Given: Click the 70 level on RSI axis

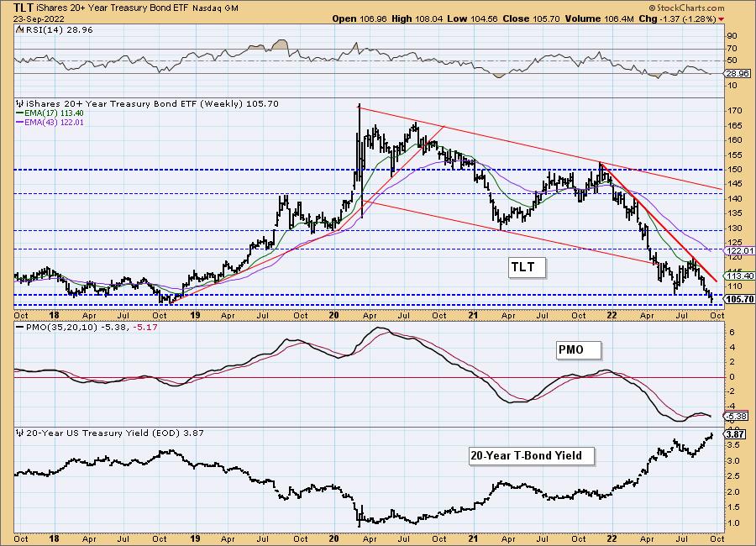Looking at the screenshot, I should click(x=732, y=48).
